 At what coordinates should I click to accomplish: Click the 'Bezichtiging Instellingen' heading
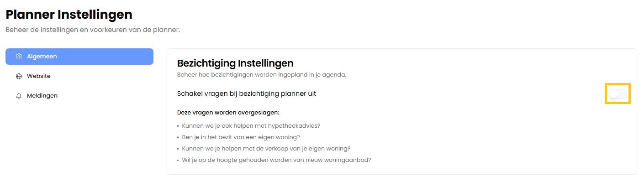click(235, 63)
